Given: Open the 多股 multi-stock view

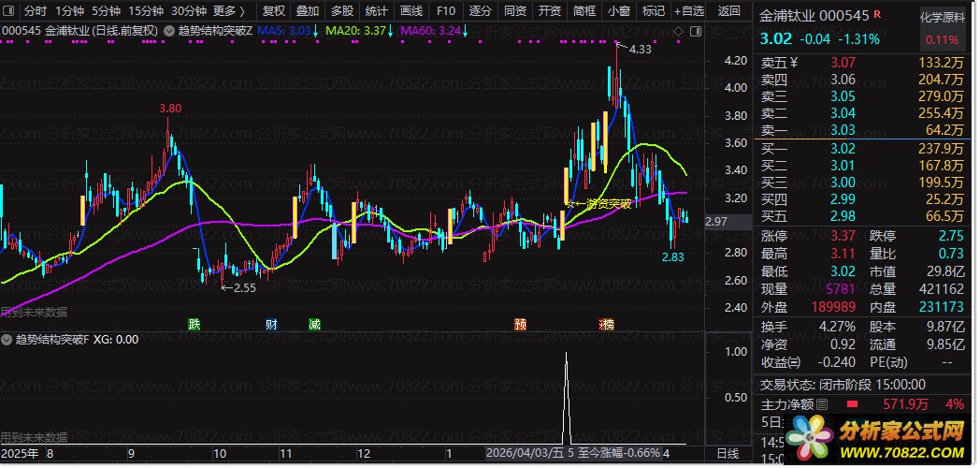Looking at the screenshot, I should 342,10.
